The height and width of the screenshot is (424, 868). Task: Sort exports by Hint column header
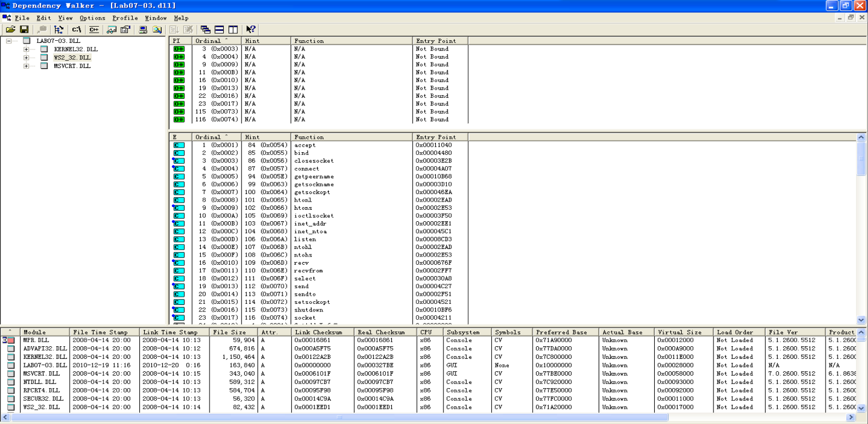tap(266, 137)
